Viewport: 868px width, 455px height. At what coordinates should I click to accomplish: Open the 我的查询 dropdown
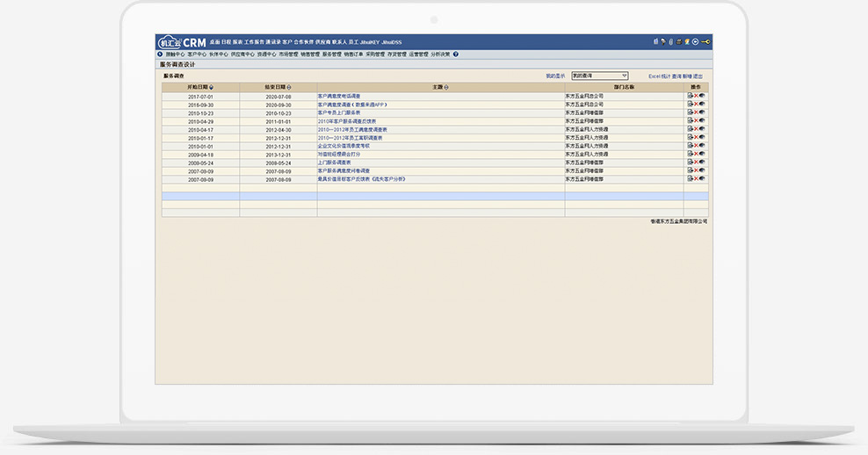pos(599,76)
